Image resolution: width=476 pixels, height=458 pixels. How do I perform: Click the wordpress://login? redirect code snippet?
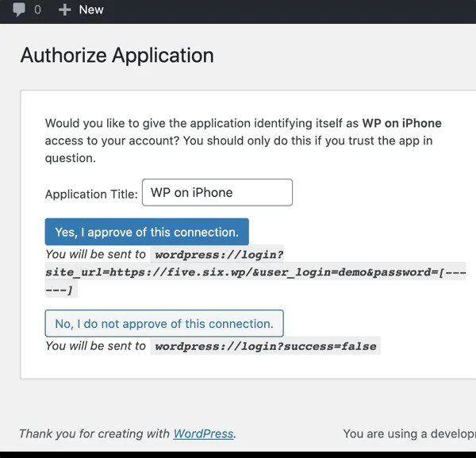pos(219,255)
